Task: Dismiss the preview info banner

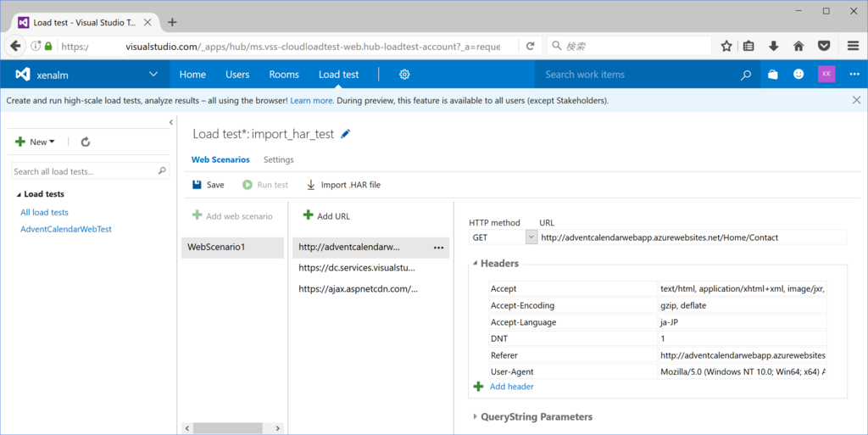Action: tap(856, 100)
